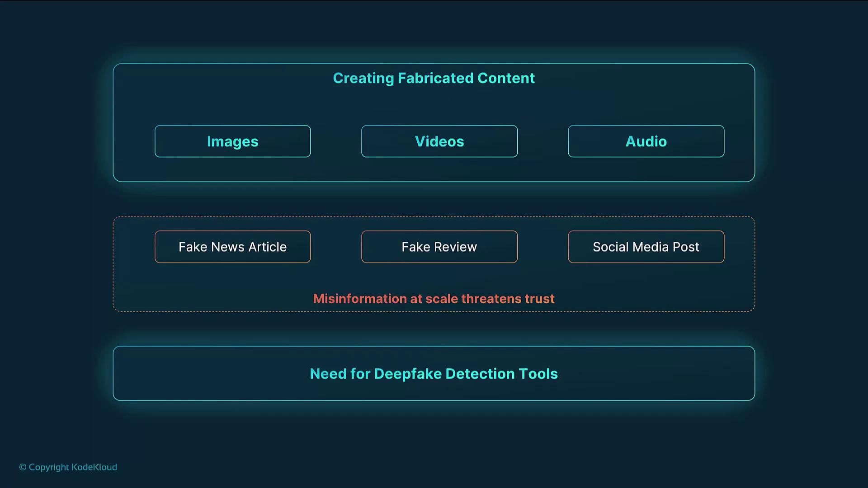Select the Fake News Article box

click(x=232, y=247)
